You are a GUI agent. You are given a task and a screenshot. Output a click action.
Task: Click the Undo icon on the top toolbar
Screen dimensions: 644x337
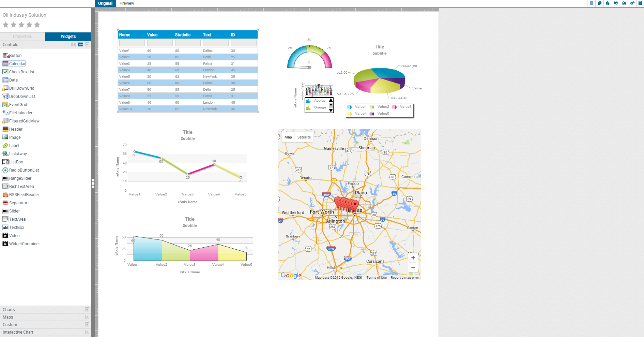coord(616,3)
